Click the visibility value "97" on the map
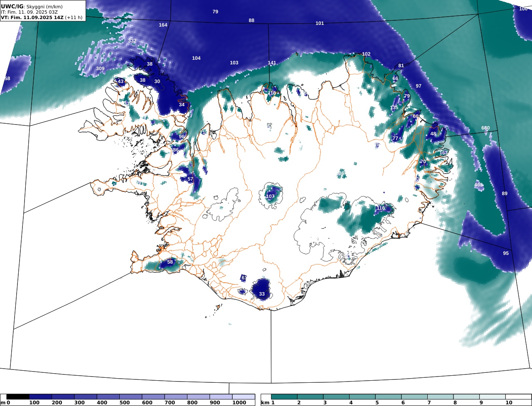Screen dimensions: 532x406 pyautogui.click(x=419, y=86)
